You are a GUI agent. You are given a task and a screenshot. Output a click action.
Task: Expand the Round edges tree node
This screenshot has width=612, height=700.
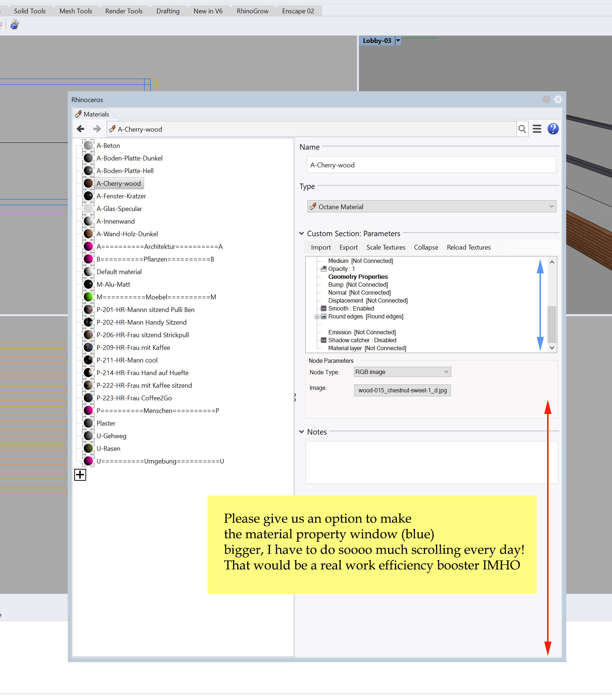(317, 317)
